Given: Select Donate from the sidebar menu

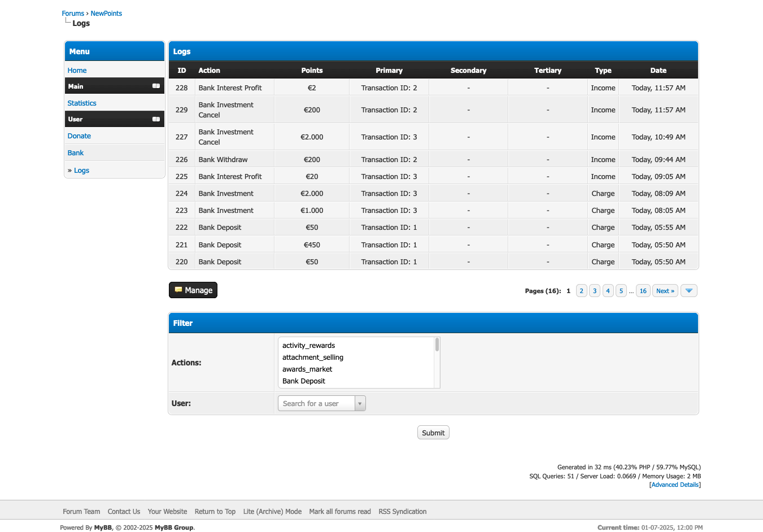Looking at the screenshot, I should coord(79,136).
